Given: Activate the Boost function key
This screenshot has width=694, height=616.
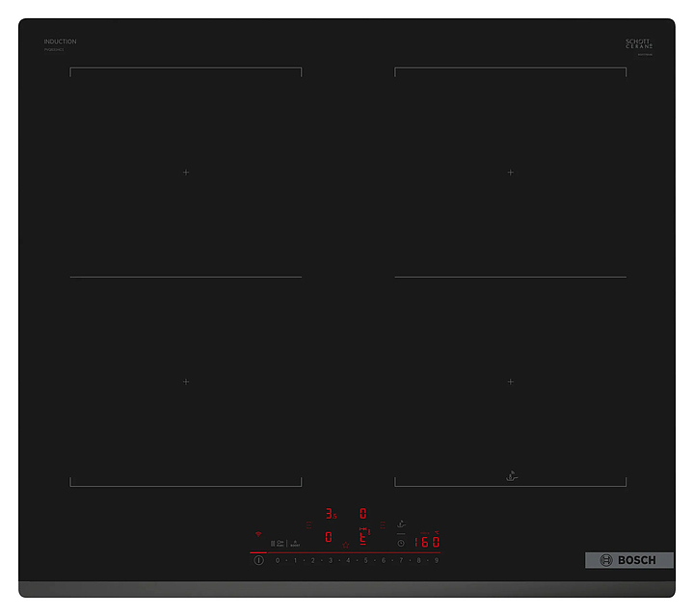Looking at the screenshot, I should pos(296,543).
